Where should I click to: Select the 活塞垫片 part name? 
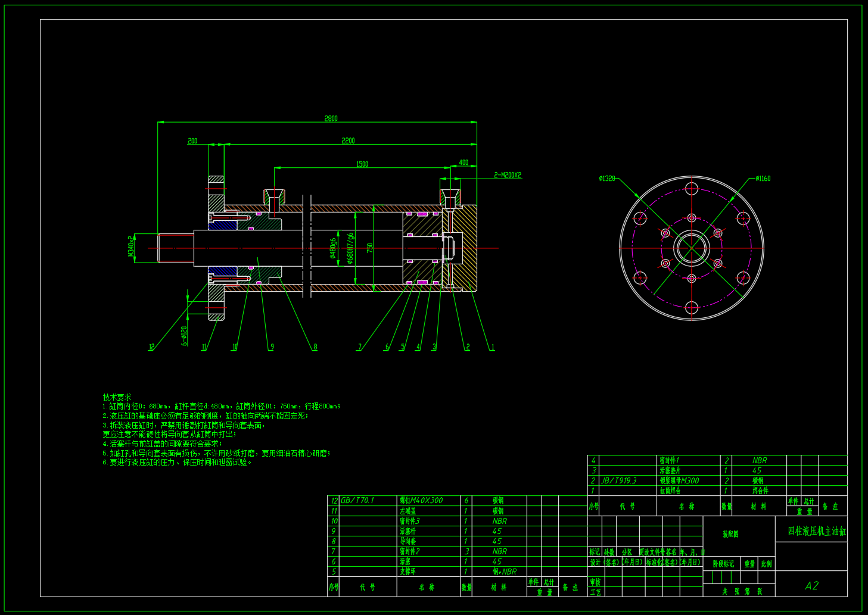[670, 470]
